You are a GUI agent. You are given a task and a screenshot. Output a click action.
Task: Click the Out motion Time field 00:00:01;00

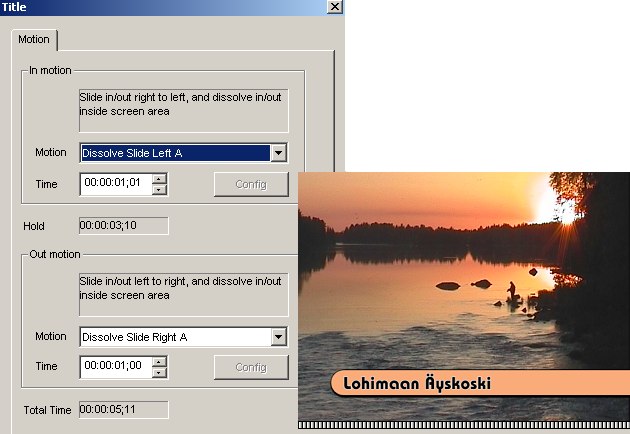point(116,366)
